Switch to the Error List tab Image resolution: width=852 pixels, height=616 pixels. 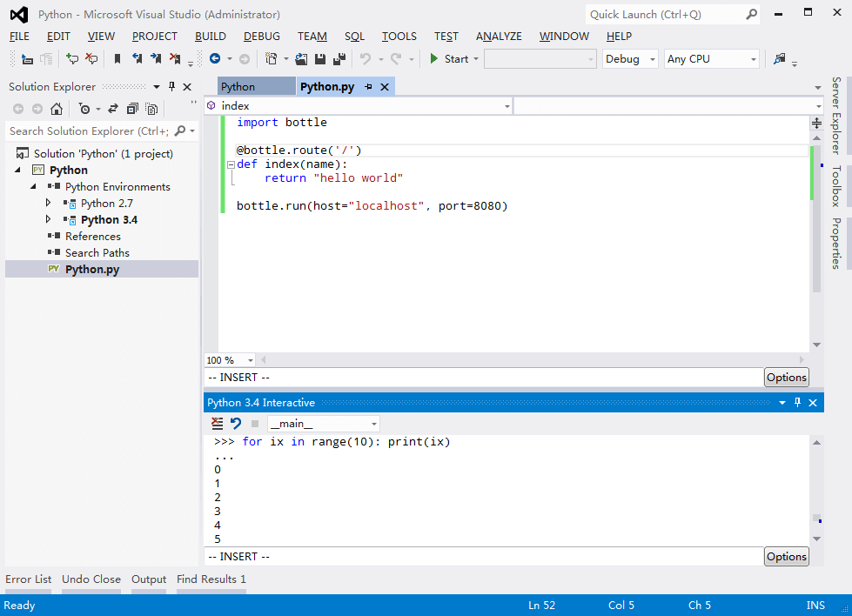pos(29,579)
